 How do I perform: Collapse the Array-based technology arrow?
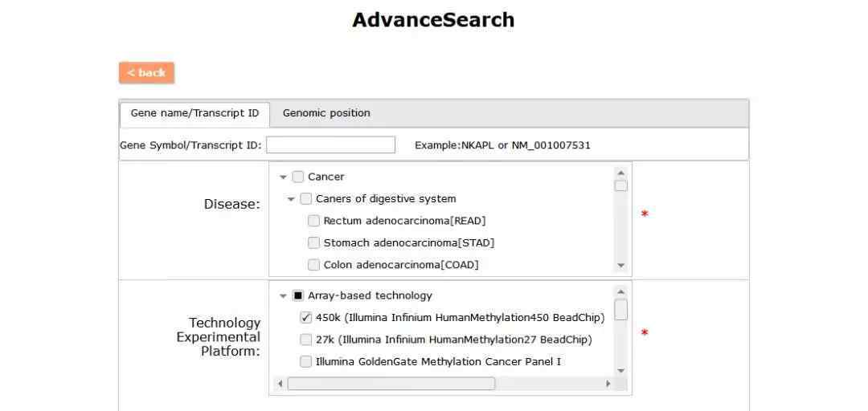click(x=284, y=296)
